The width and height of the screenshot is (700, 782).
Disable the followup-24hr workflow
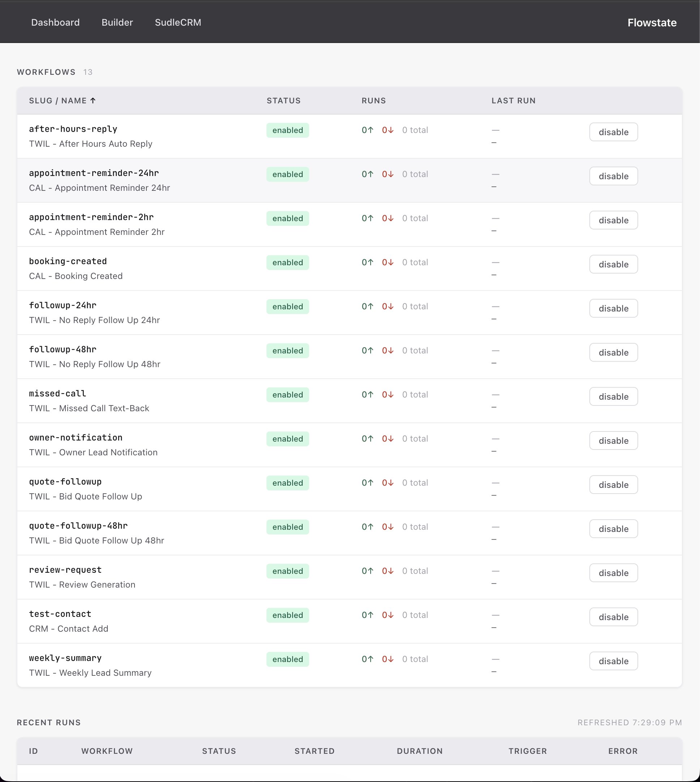(x=614, y=308)
